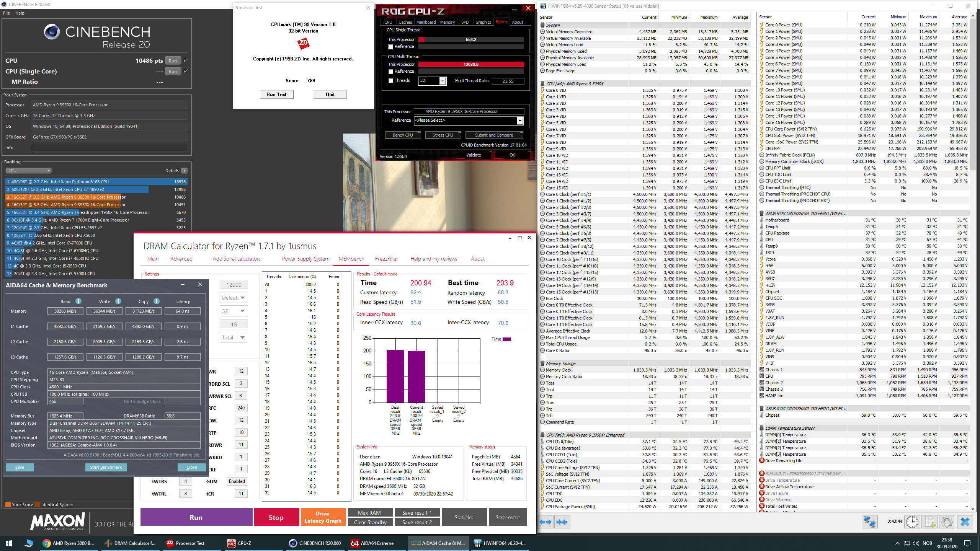Collapse CPU [#0]: AMD Ryzen 9 3950X group

tap(542, 84)
